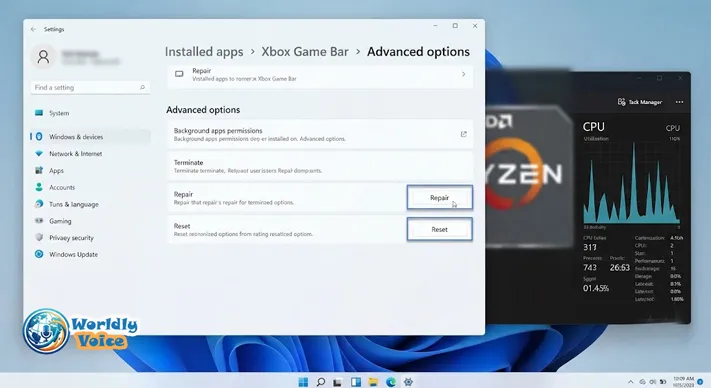Click the Privaey security shield icon
The height and width of the screenshot is (388, 711).
pyautogui.click(x=39, y=237)
